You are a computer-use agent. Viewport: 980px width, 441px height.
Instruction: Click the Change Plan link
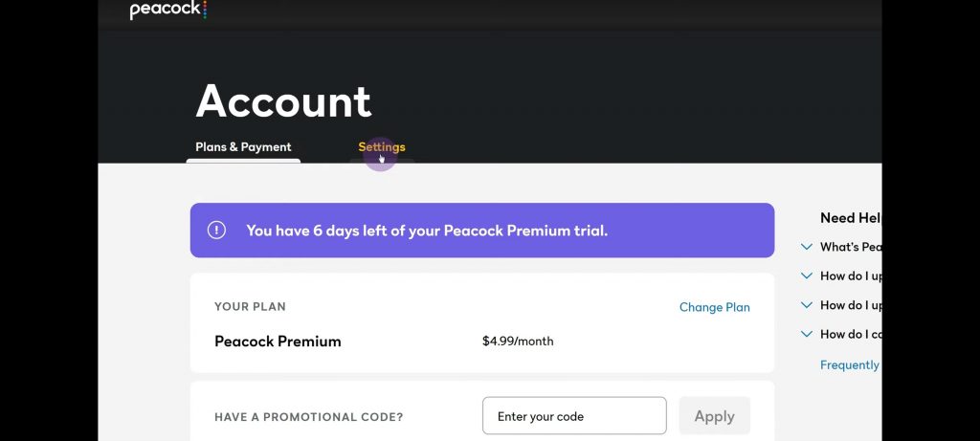714,307
